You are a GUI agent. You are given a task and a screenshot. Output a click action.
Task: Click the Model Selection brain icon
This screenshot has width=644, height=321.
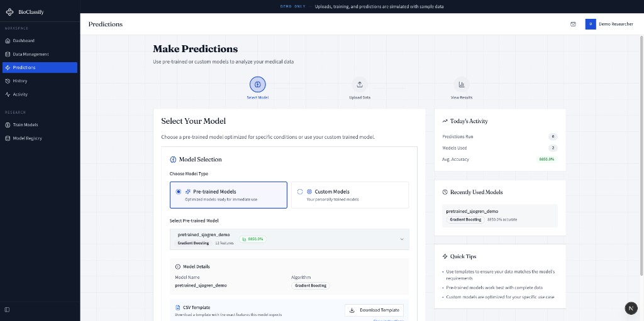point(173,160)
